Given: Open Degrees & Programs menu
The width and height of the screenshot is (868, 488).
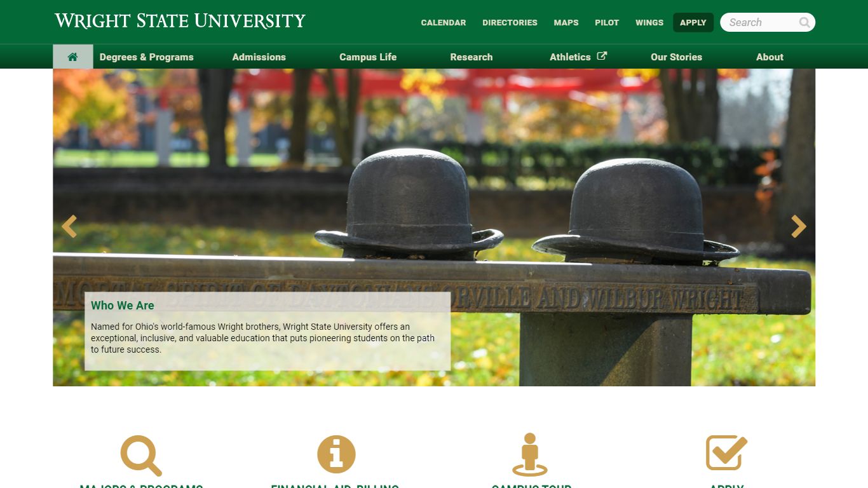Looking at the screenshot, I should tap(146, 57).
